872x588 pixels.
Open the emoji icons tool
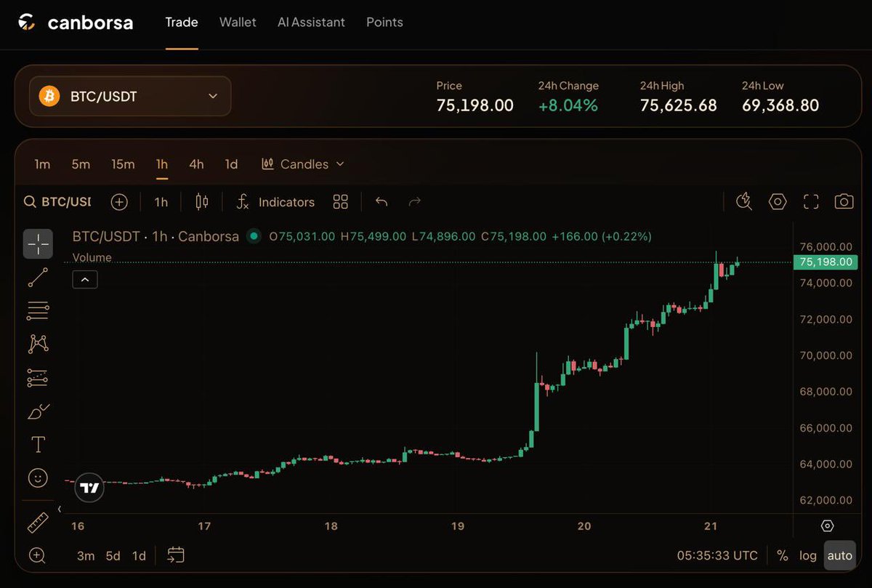(38, 478)
